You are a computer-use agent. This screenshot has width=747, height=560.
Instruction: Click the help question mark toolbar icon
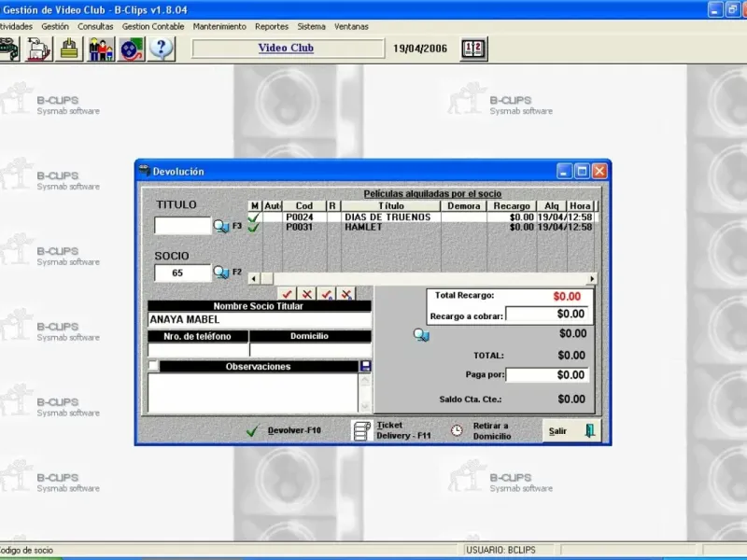[161, 49]
